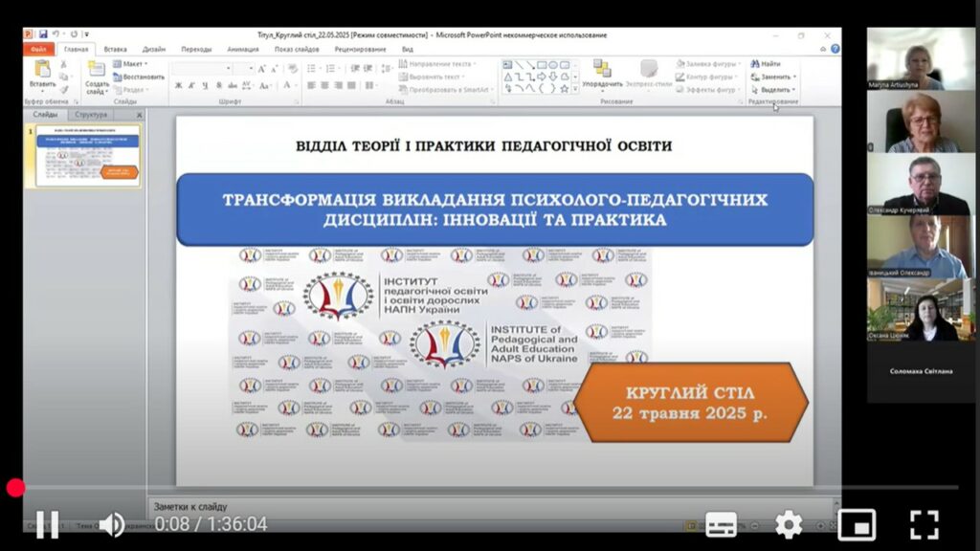Pause the video playback

[47, 524]
